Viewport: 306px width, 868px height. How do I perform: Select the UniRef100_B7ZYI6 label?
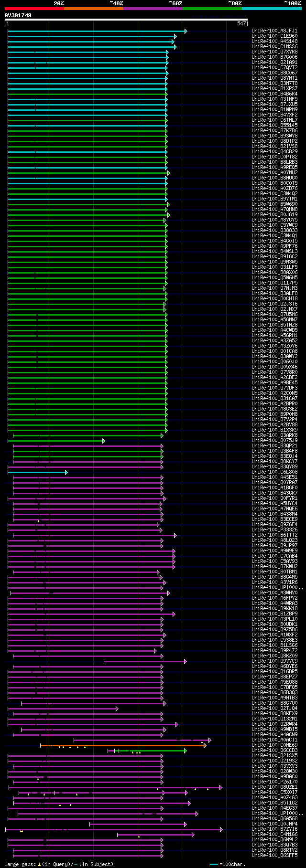[274, 829]
